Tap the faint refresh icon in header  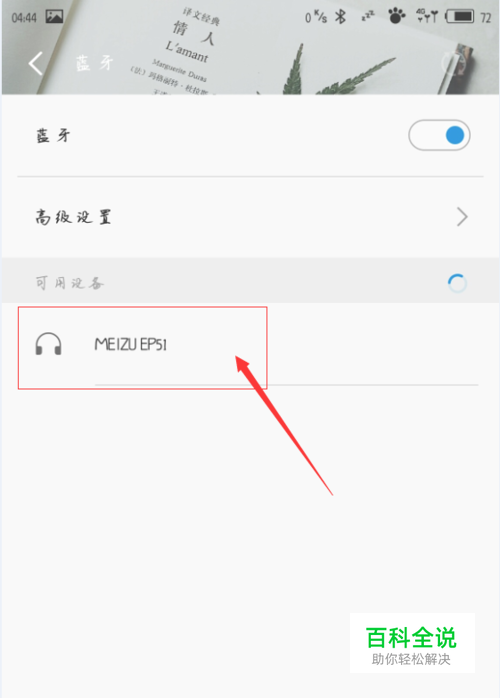pos(453,63)
